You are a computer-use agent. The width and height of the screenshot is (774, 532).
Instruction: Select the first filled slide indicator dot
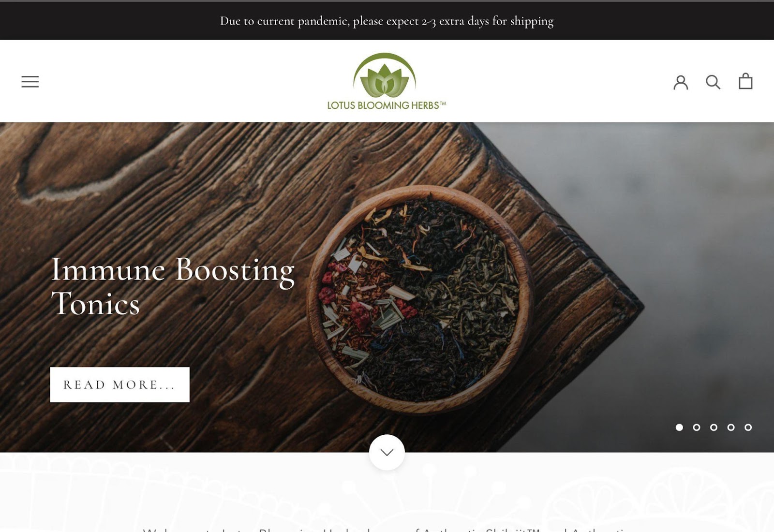679,427
